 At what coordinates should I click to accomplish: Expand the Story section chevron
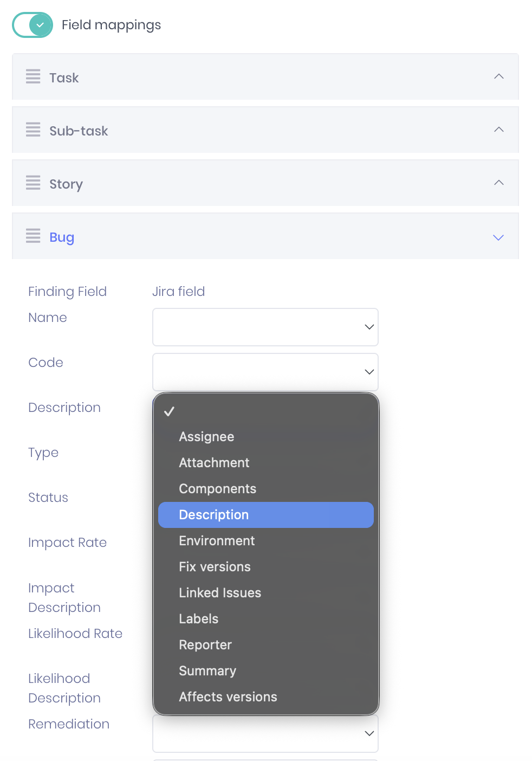click(499, 183)
